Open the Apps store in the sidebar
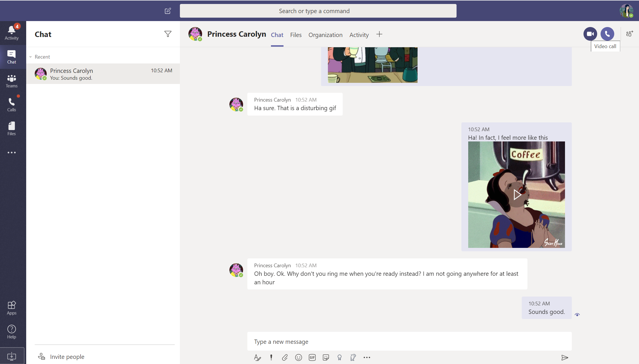 (x=12, y=308)
